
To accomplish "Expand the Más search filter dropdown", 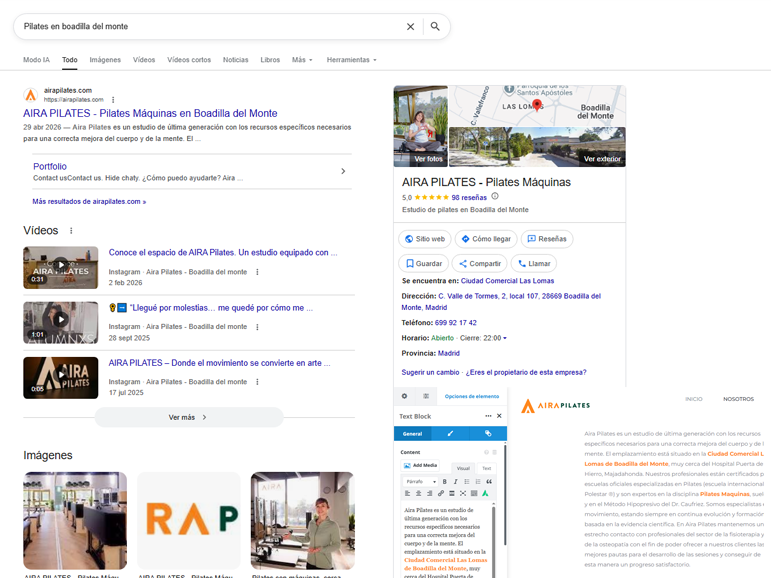I will click(x=302, y=60).
